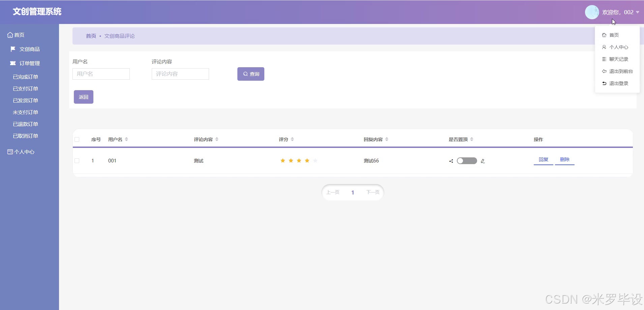Screen dimensions: 644x310
Task: Click the user avatar in the header
Action: coord(592,12)
